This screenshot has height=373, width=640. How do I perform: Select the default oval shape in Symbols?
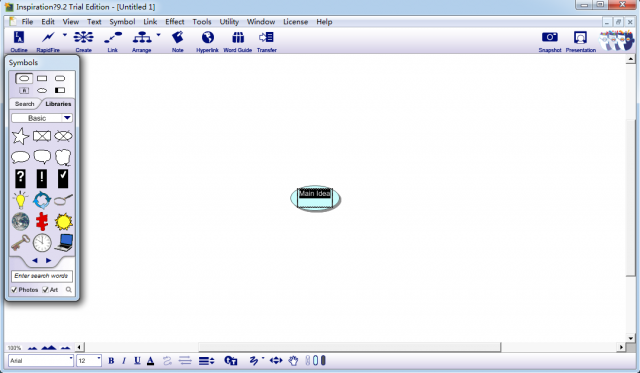click(x=24, y=78)
